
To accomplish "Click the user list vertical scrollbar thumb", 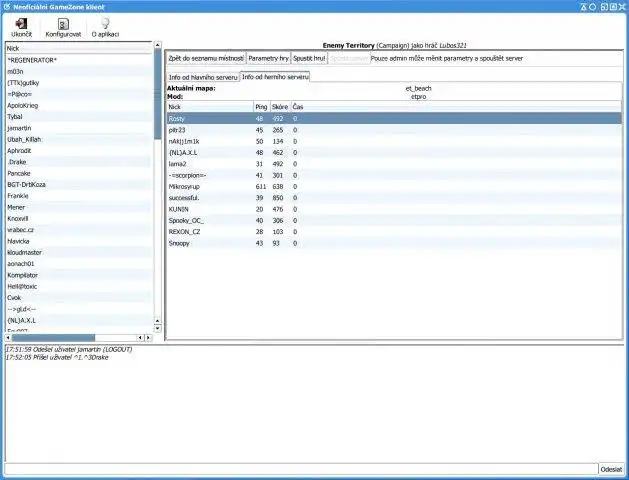I will (x=158, y=94).
